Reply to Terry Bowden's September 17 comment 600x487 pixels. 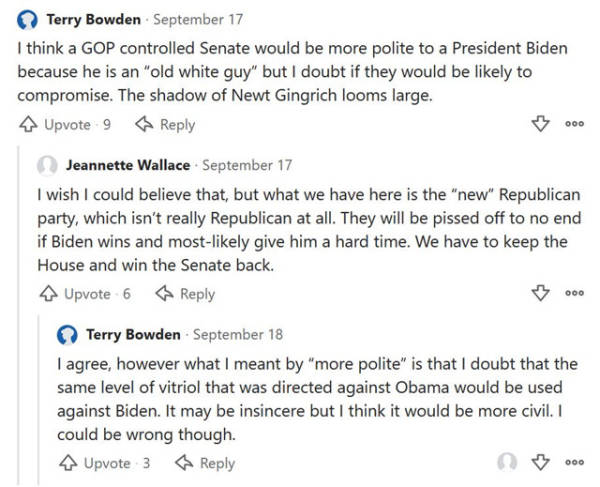[x=165, y=124]
